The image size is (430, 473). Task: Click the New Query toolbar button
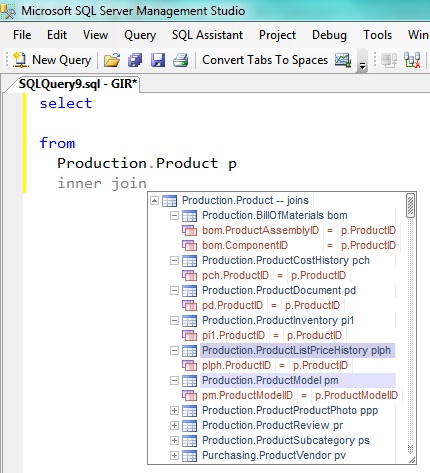pyautogui.click(x=52, y=60)
